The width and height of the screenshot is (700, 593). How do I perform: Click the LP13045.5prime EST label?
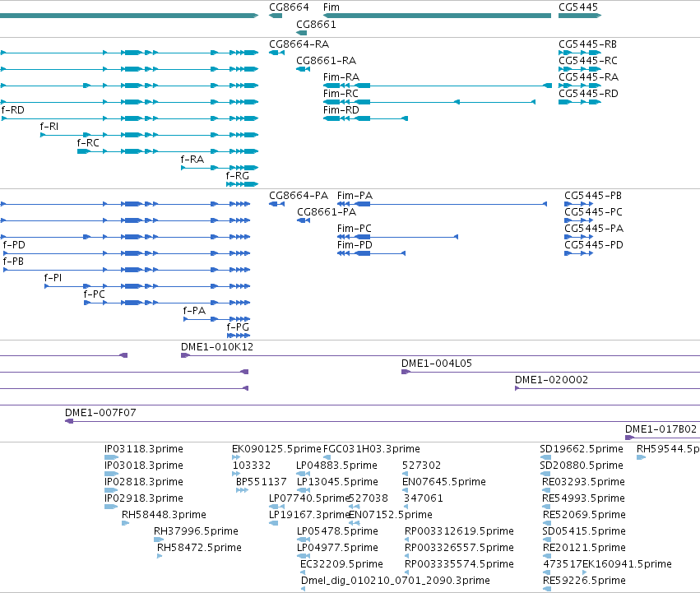tap(337, 482)
